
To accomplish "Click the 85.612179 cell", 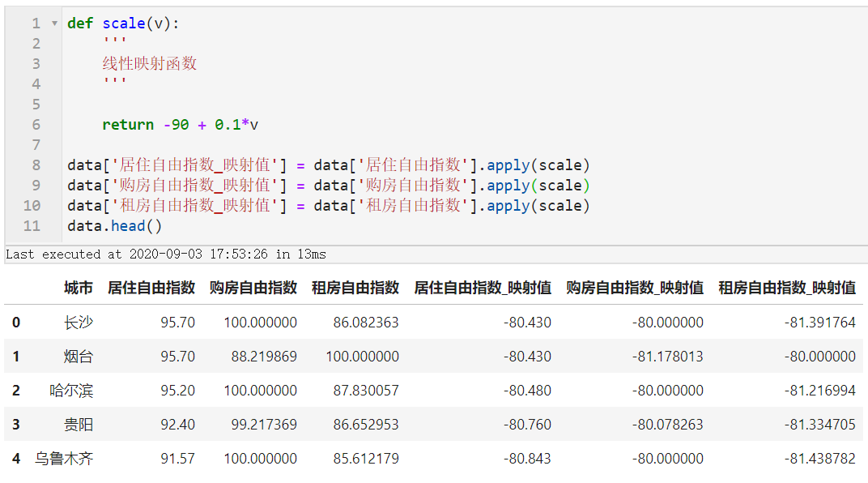I will tap(366, 459).
